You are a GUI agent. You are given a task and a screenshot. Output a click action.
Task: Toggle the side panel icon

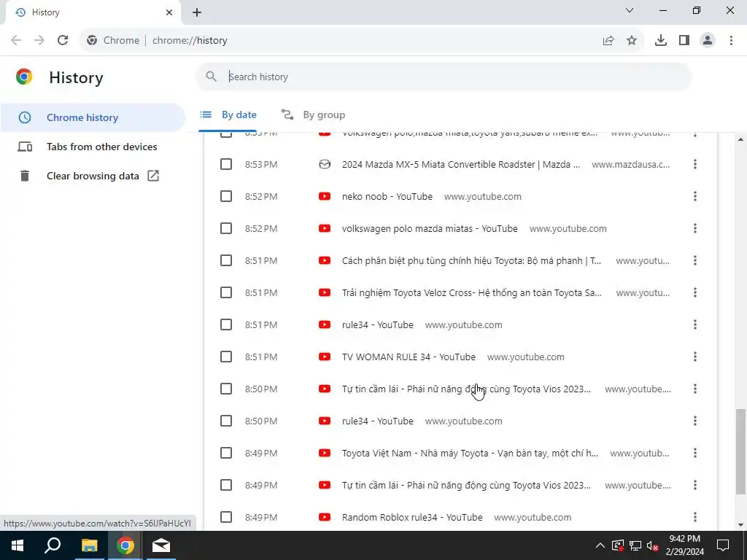point(684,41)
